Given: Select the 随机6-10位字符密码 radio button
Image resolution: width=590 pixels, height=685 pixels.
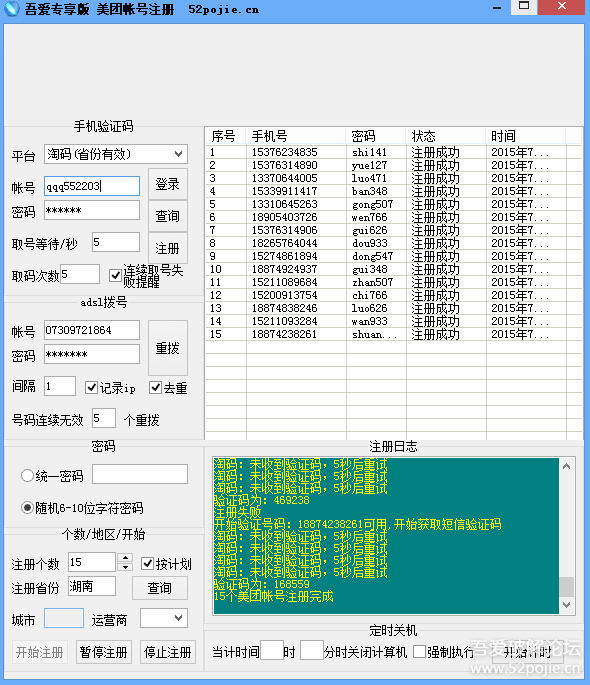Looking at the screenshot, I should 27,508.
